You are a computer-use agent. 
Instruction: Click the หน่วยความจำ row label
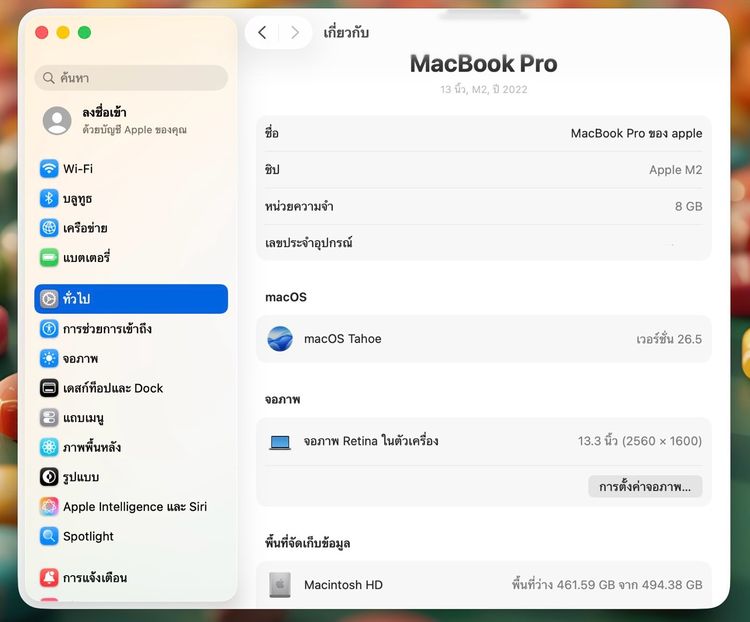[299, 206]
